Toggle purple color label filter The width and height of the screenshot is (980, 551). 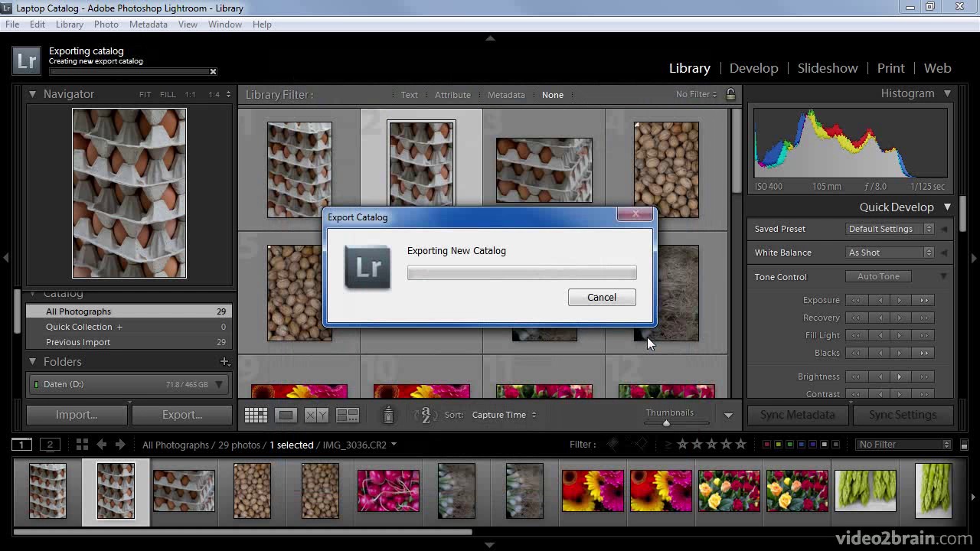coord(813,445)
